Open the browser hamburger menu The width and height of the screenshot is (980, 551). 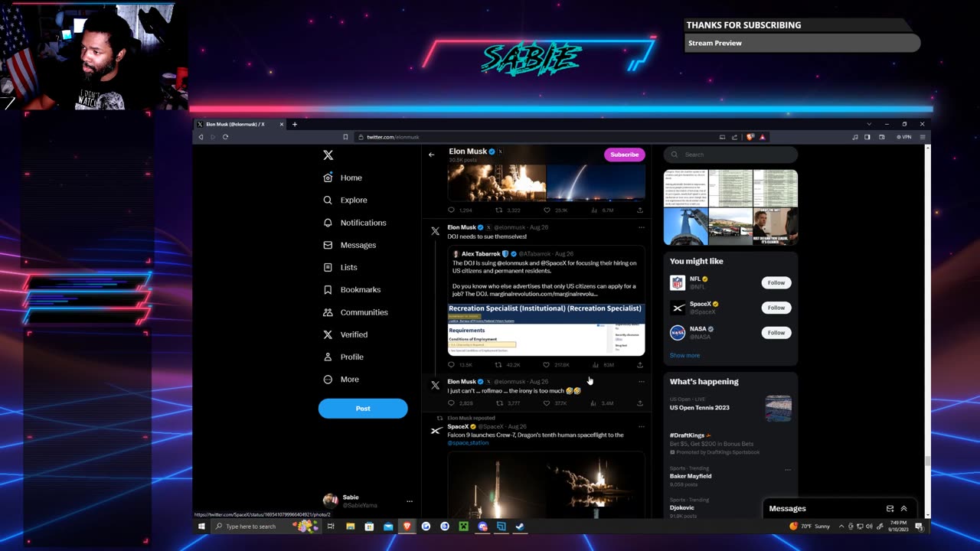pyautogui.click(x=923, y=137)
